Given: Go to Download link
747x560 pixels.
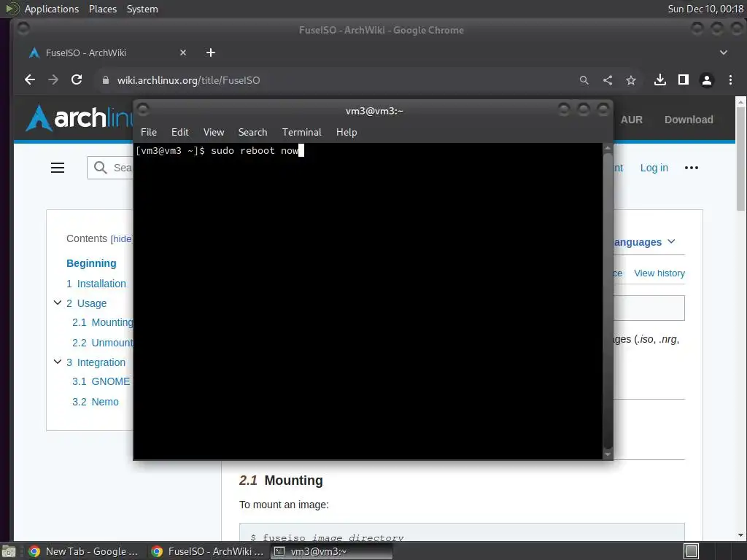Looking at the screenshot, I should [689, 120].
